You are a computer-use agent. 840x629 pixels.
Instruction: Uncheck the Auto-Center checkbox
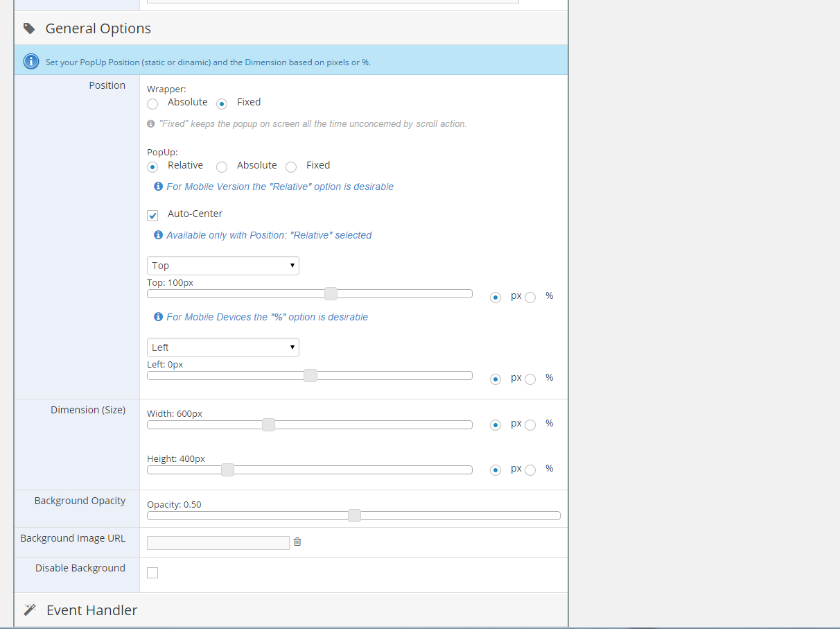click(152, 215)
